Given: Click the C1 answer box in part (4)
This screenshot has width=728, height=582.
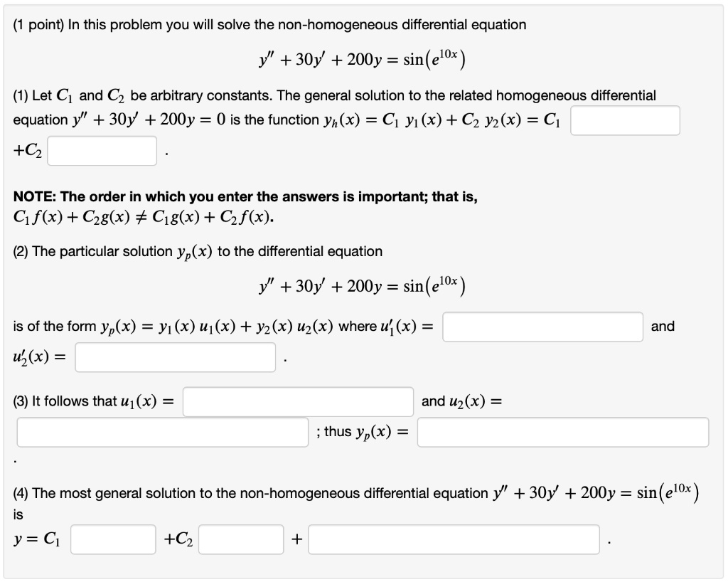Looking at the screenshot, I should [112, 540].
